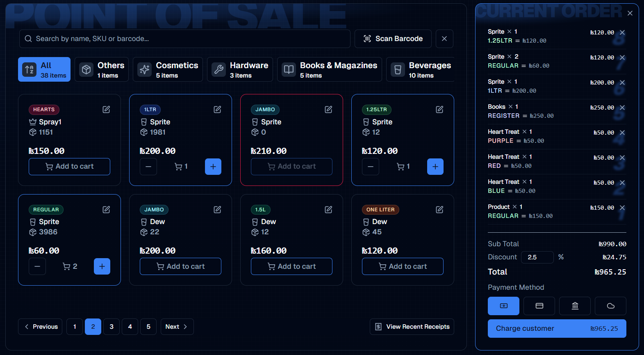Select cash payment method
Screen dimensions: 644x355
point(503,306)
